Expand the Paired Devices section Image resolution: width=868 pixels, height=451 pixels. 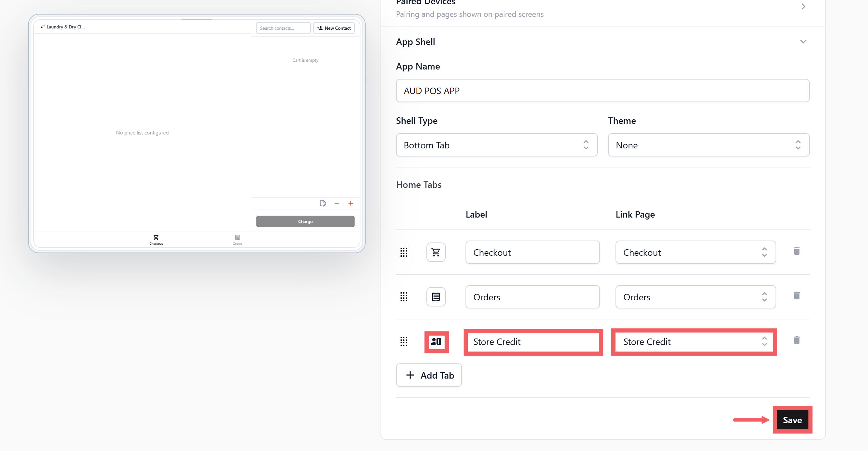(x=803, y=6)
